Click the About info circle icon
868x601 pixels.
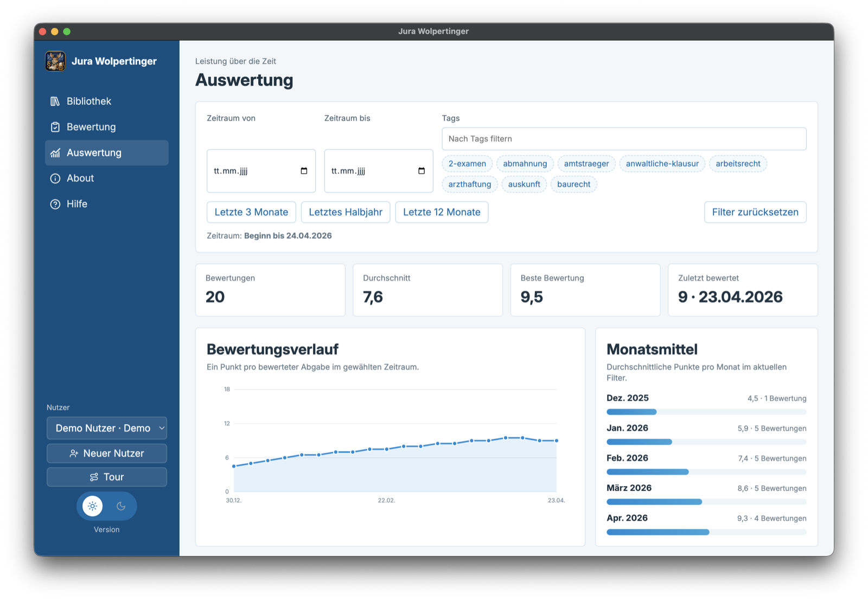click(55, 178)
